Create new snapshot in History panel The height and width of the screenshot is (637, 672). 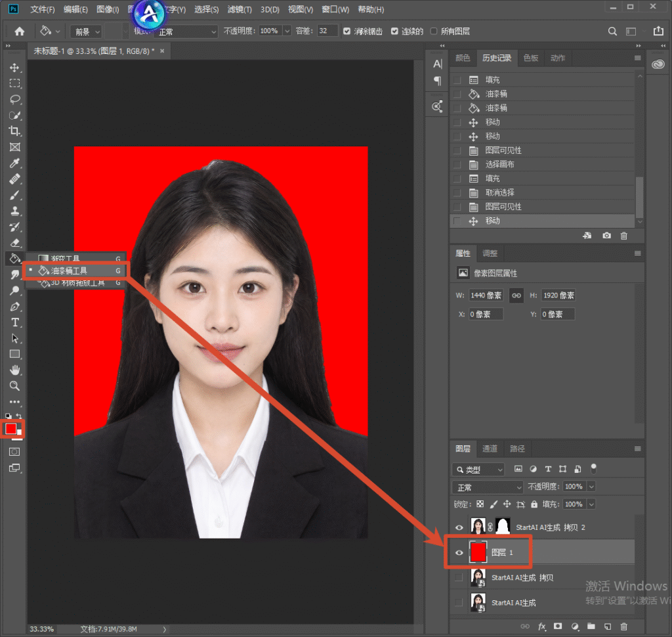pyautogui.click(x=606, y=236)
